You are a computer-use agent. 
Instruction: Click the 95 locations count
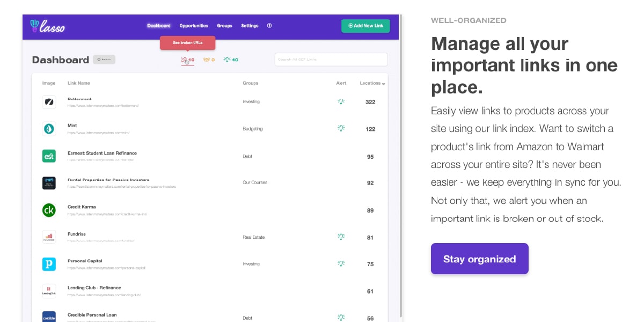[x=370, y=157]
